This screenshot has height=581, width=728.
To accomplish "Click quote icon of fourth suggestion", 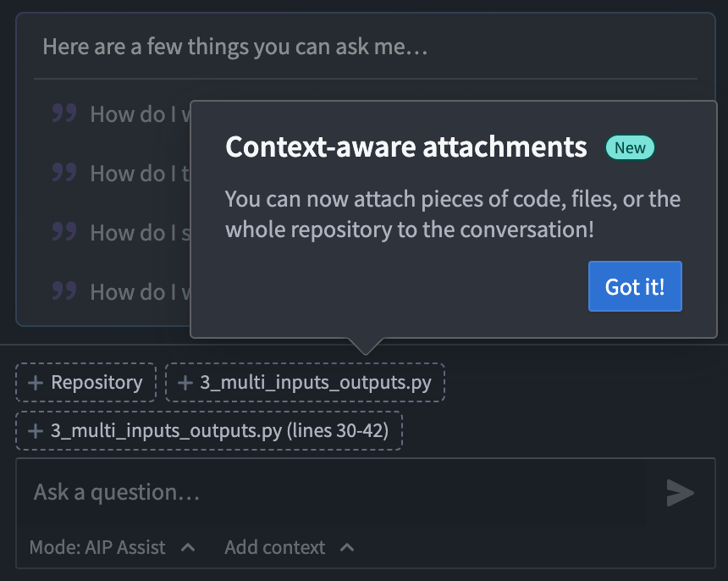I will coord(64,290).
